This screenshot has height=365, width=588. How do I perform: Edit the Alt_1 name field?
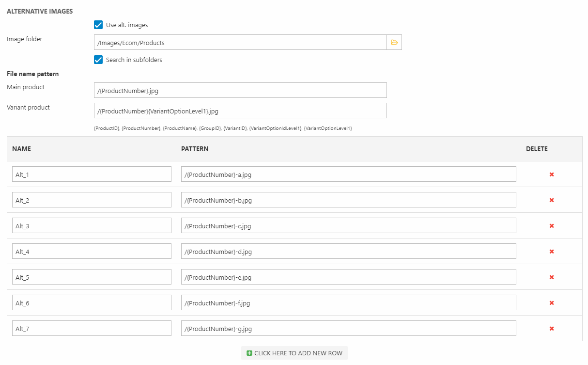pyautogui.click(x=92, y=175)
